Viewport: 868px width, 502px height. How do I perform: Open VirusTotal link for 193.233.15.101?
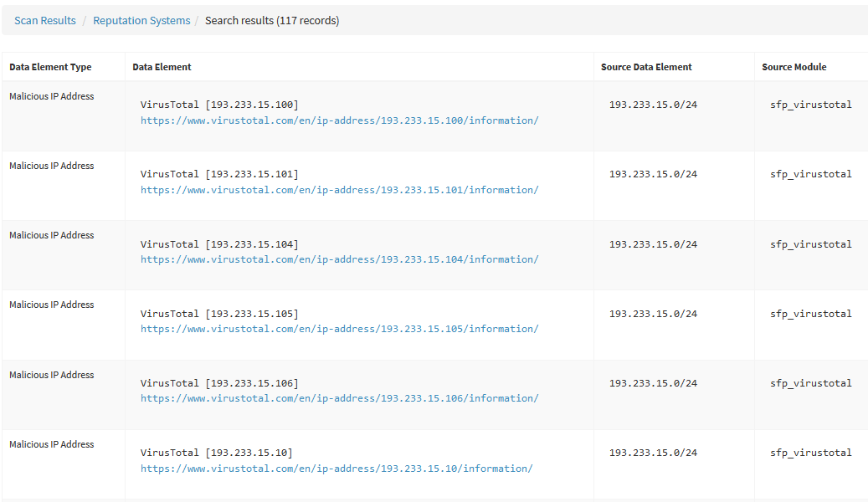pos(339,190)
